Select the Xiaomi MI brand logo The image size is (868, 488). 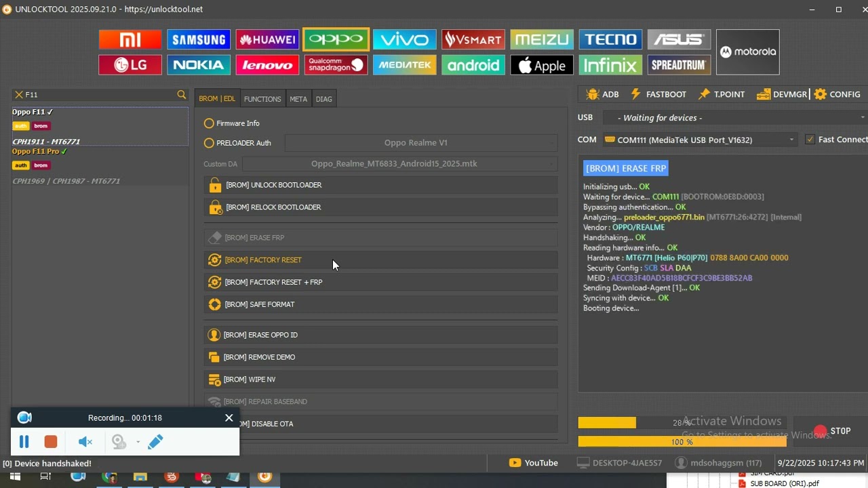[x=130, y=39]
